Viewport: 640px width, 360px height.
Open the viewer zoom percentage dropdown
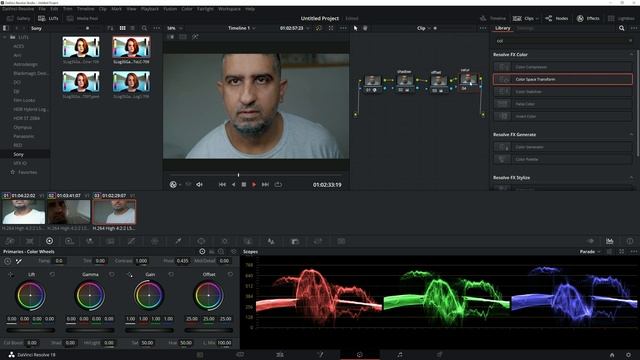(175, 28)
